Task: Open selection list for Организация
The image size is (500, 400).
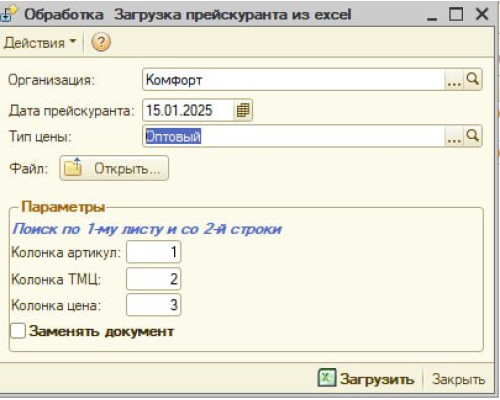Action: (454, 80)
